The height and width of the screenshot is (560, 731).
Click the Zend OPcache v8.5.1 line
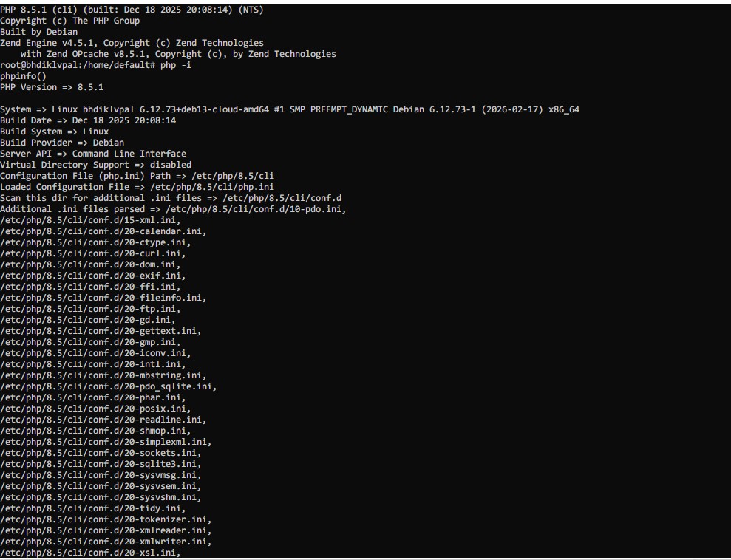pos(177,54)
